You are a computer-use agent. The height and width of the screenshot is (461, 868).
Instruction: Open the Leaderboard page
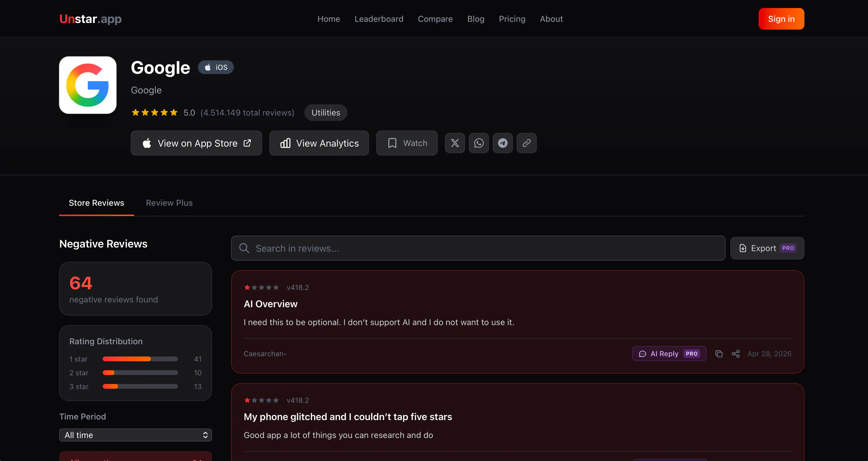pos(379,19)
